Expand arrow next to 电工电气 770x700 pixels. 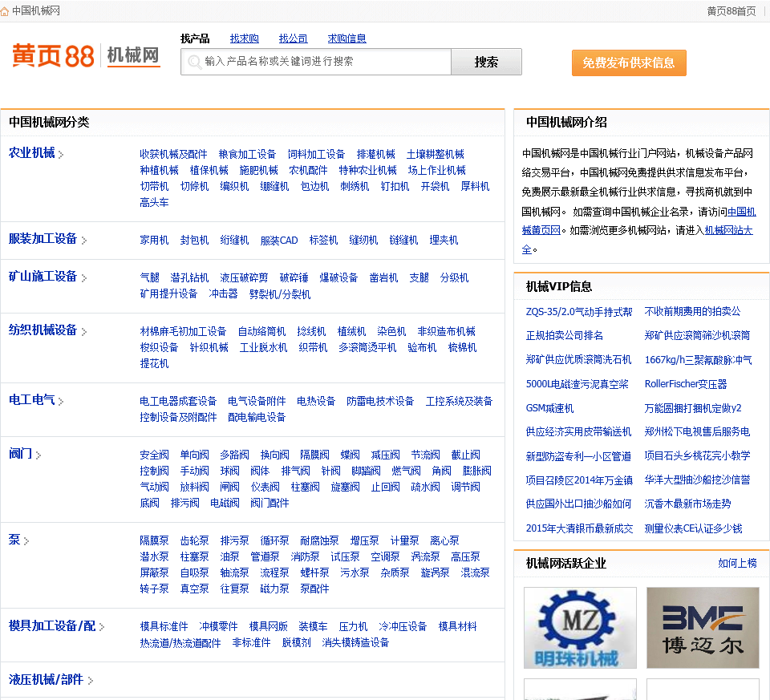(x=61, y=402)
